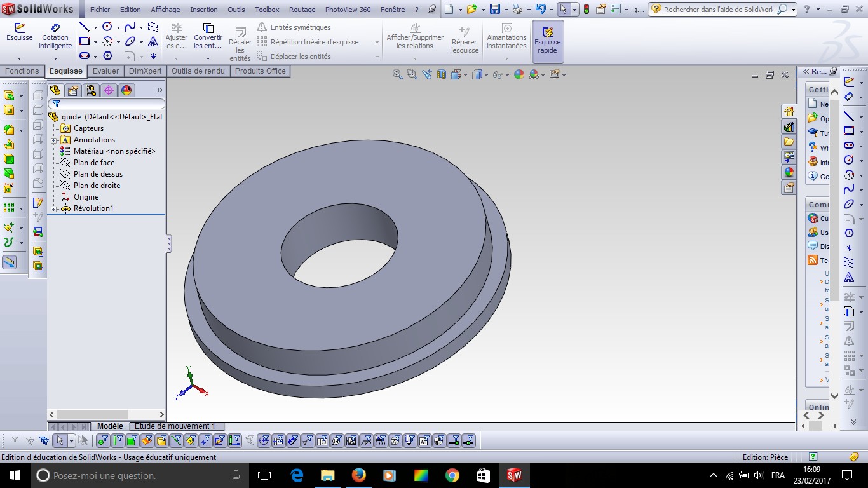Open Firefox from the Windows taskbar
Viewport: 868px width, 488px height.
coord(358,475)
